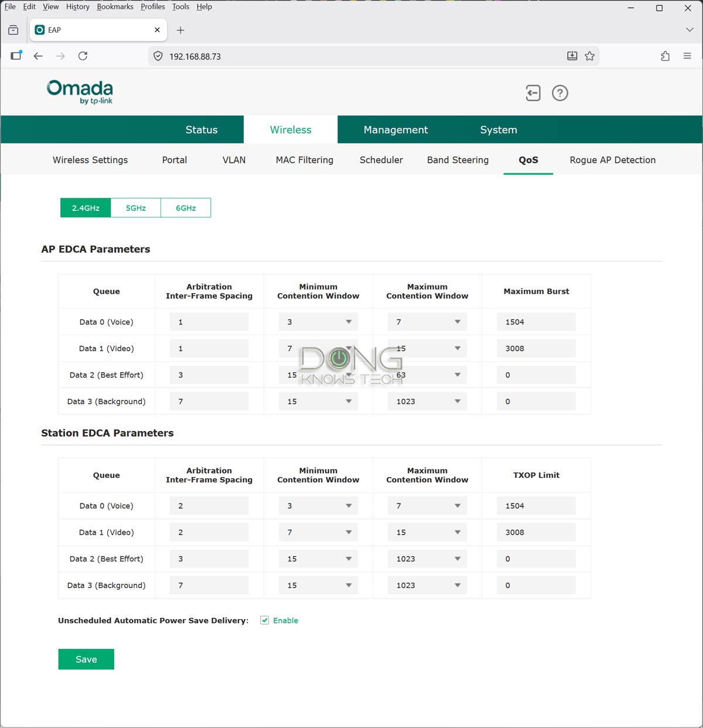Open the Rogue AP Detection page
The width and height of the screenshot is (703, 728).
612,160
